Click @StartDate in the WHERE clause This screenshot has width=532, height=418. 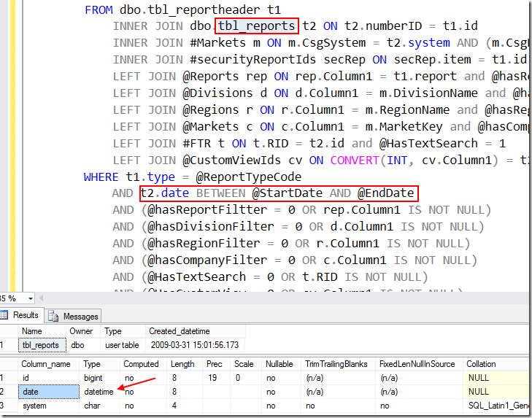click(x=287, y=193)
